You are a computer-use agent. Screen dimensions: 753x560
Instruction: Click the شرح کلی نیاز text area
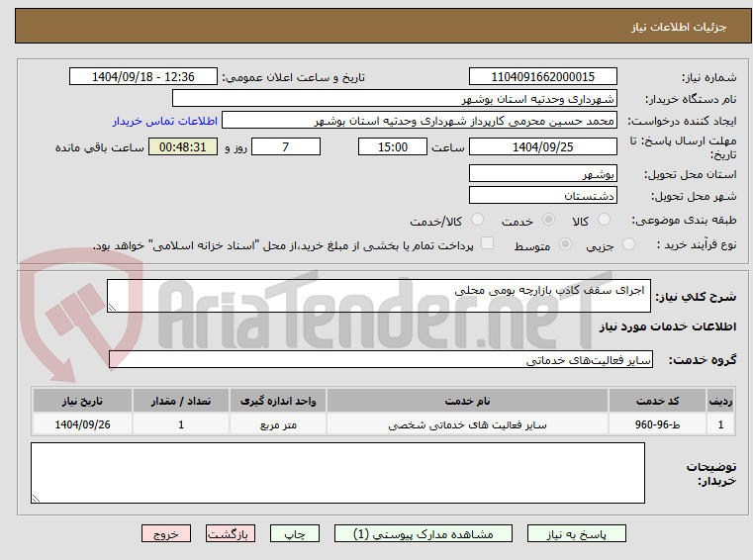pyautogui.click(x=378, y=296)
